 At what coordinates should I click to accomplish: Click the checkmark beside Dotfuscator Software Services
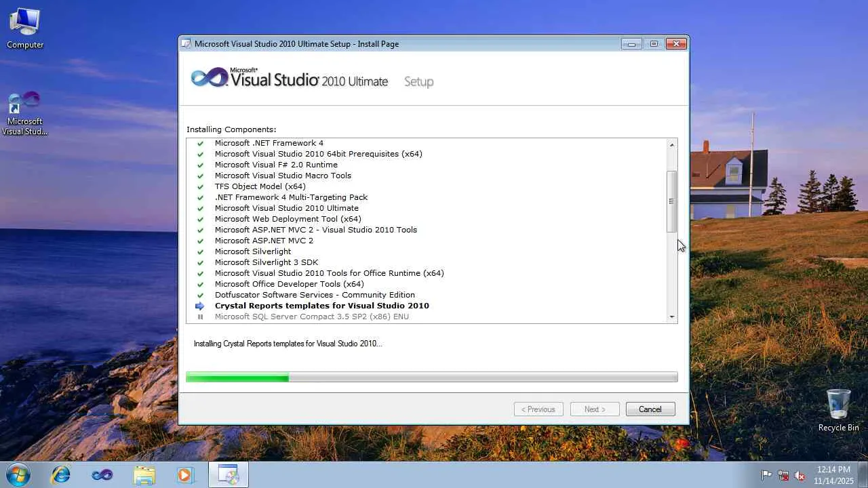(x=200, y=296)
